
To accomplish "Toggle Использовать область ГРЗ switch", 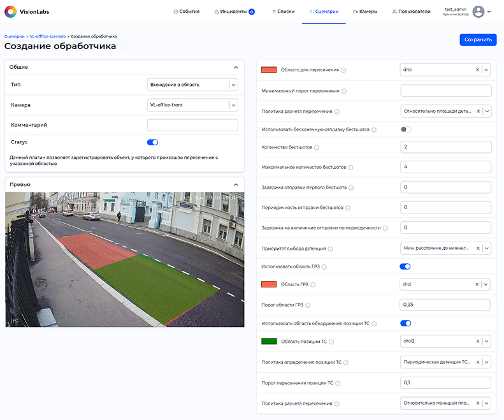I will tap(405, 266).
